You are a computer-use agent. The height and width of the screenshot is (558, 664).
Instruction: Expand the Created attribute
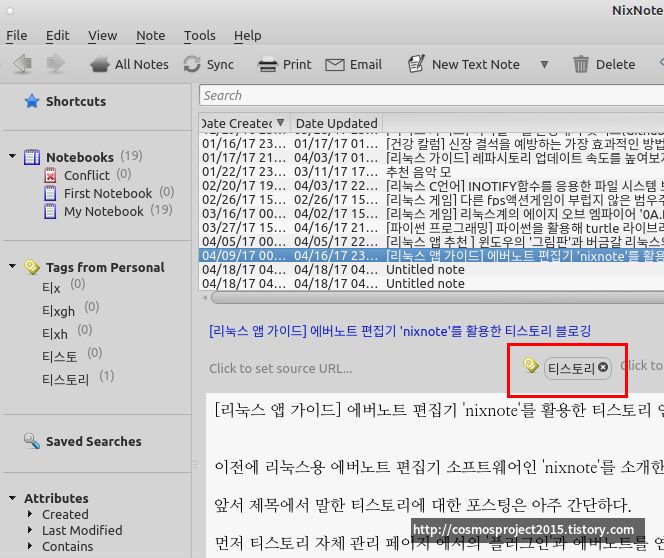30,514
